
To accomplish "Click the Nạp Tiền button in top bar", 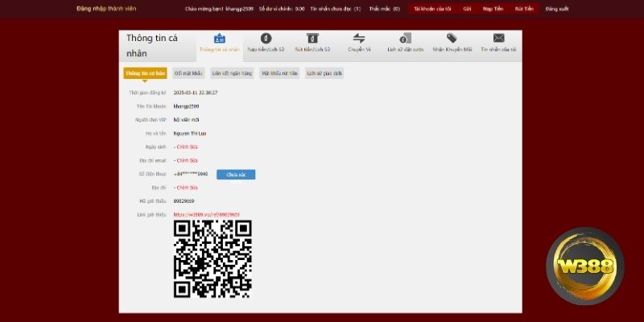I will [x=493, y=9].
